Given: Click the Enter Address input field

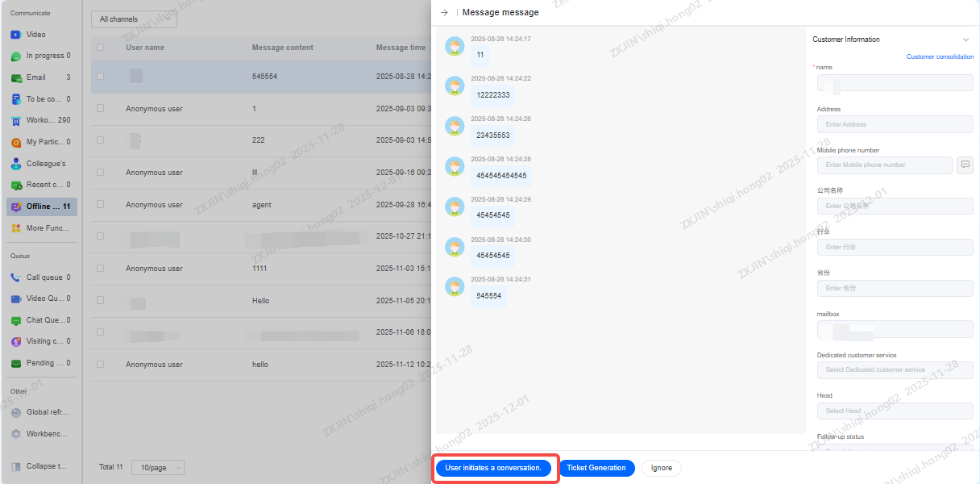Looking at the screenshot, I should point(895,124).
